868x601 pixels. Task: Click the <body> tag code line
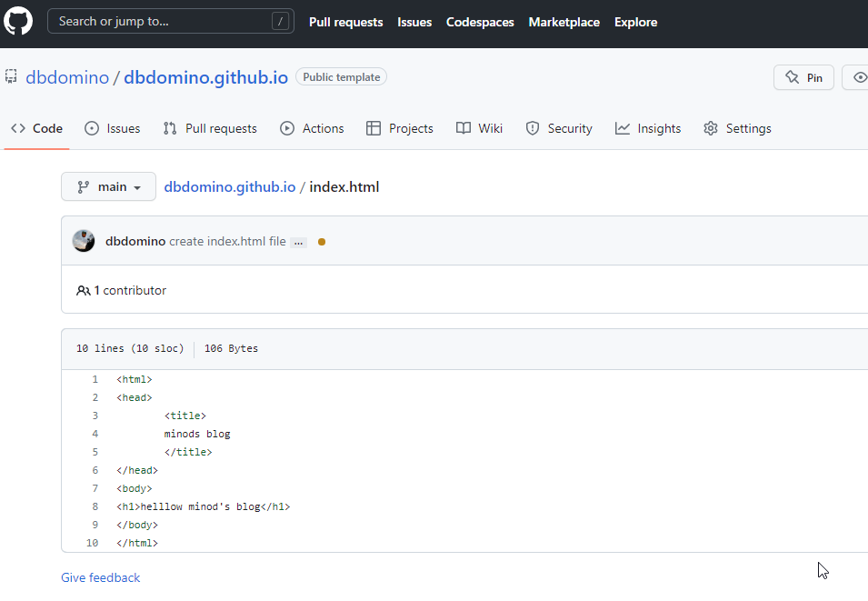click(134, 488)
